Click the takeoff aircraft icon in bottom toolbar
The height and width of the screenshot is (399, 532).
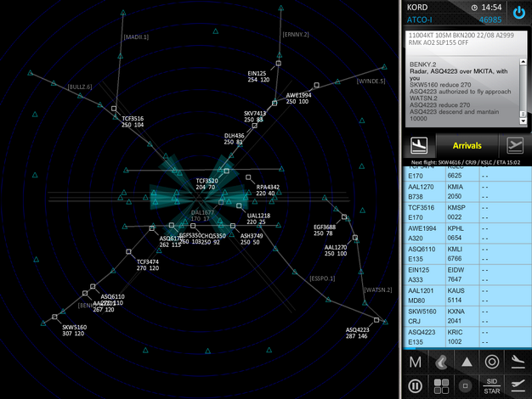[x=517, y=386]
